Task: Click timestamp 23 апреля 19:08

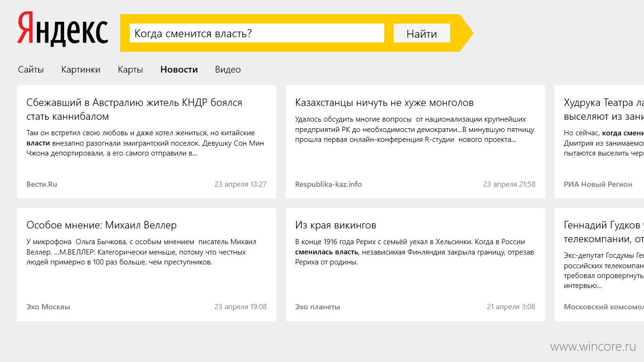Action: point(240,307)
